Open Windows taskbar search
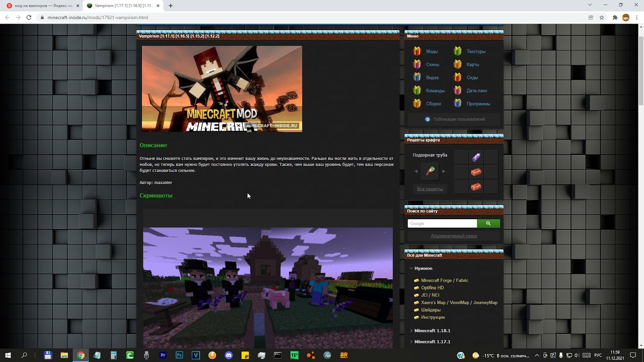644x362 pixels. pos(24,355)
